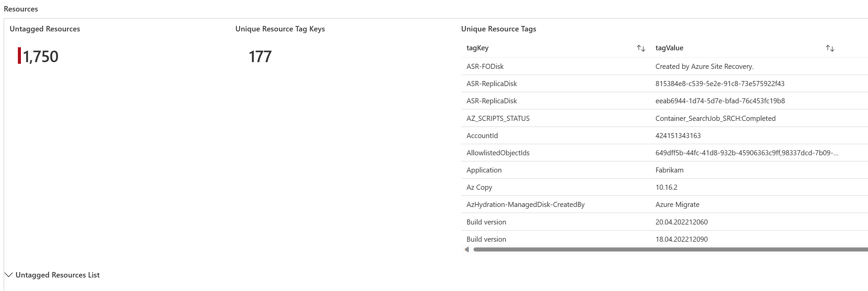Image resolution: width=868 pixels, height=291 pixels.
Task: Select the ASR-FODisk tag row
Action: coord(485,67)
